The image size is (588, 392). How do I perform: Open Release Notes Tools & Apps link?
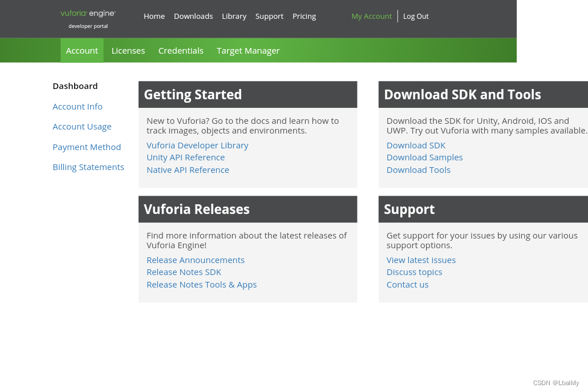tap(201, 285)
